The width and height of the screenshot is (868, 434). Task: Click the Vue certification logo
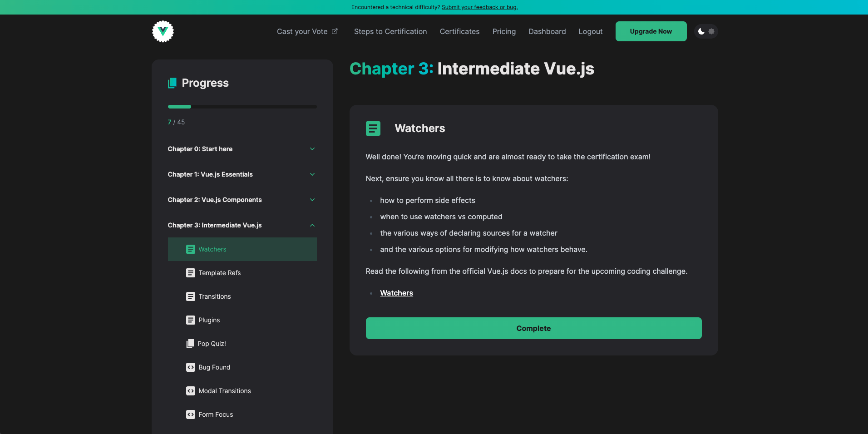pyautogui.click(x=163, y=31)
